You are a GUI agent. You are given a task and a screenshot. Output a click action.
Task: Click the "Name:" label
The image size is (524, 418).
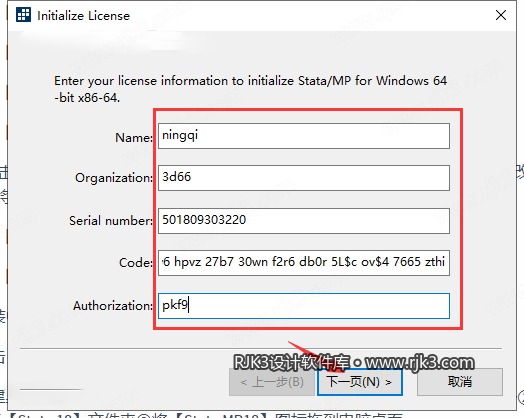(134, 138)
